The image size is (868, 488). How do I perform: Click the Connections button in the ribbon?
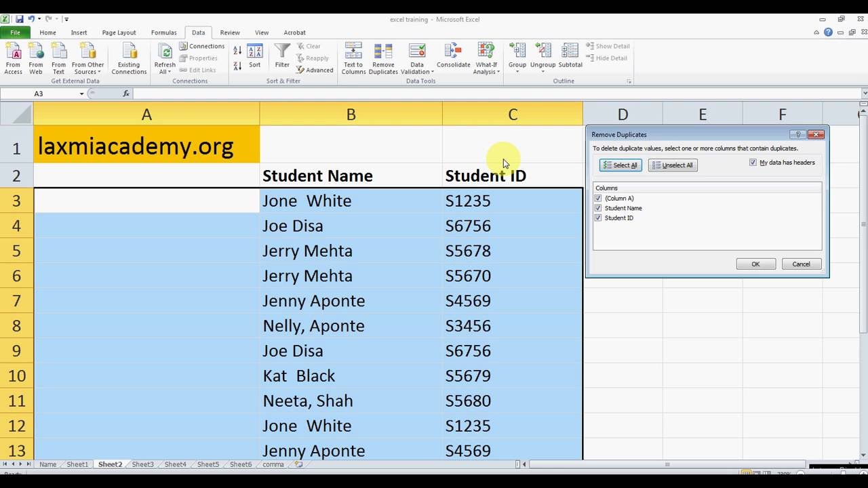[x=202, y=46]
